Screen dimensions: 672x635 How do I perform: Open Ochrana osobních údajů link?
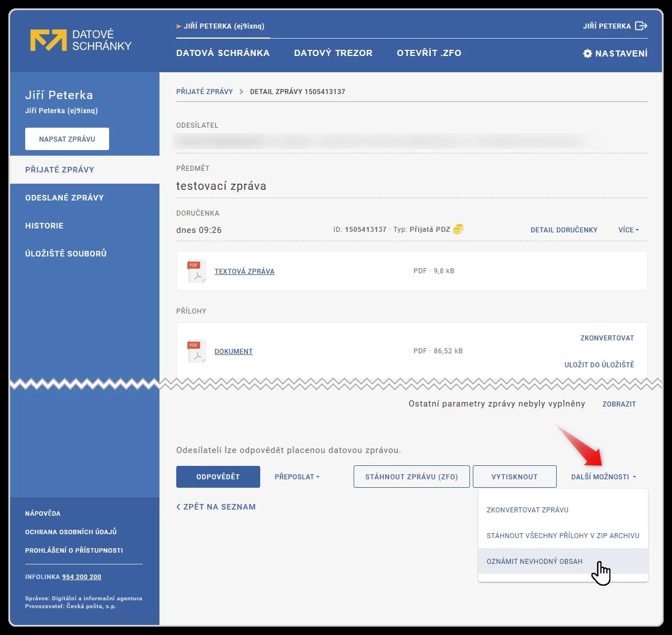point(71,532)
